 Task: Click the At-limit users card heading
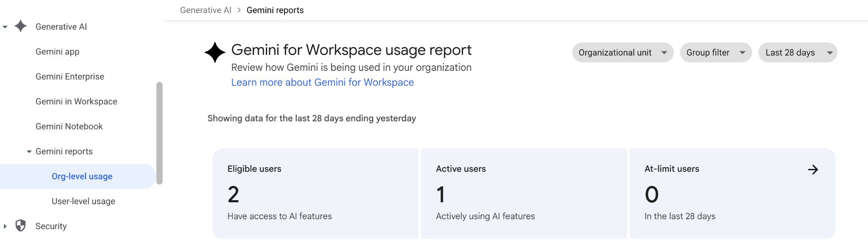click(x=672, y=169)
